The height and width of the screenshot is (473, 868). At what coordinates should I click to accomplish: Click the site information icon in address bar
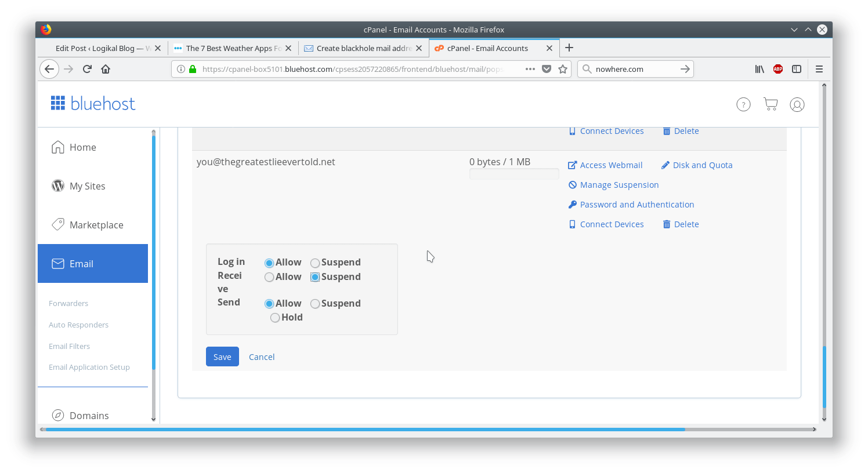[x=181, y=69]
